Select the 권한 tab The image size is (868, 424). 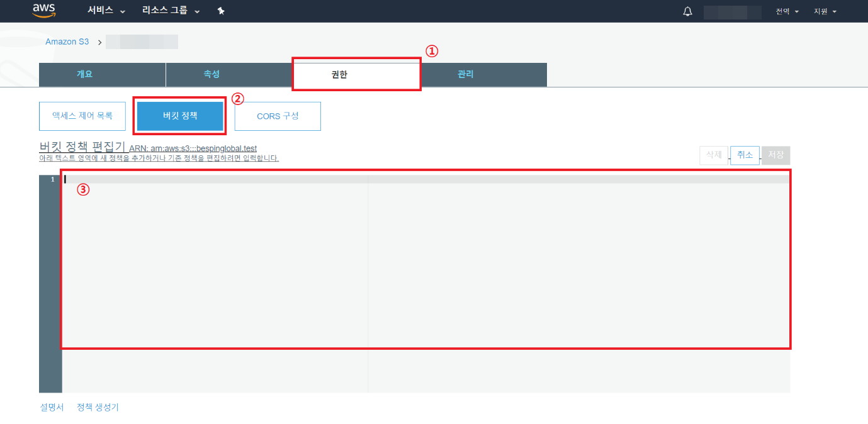tap(339, 74)
